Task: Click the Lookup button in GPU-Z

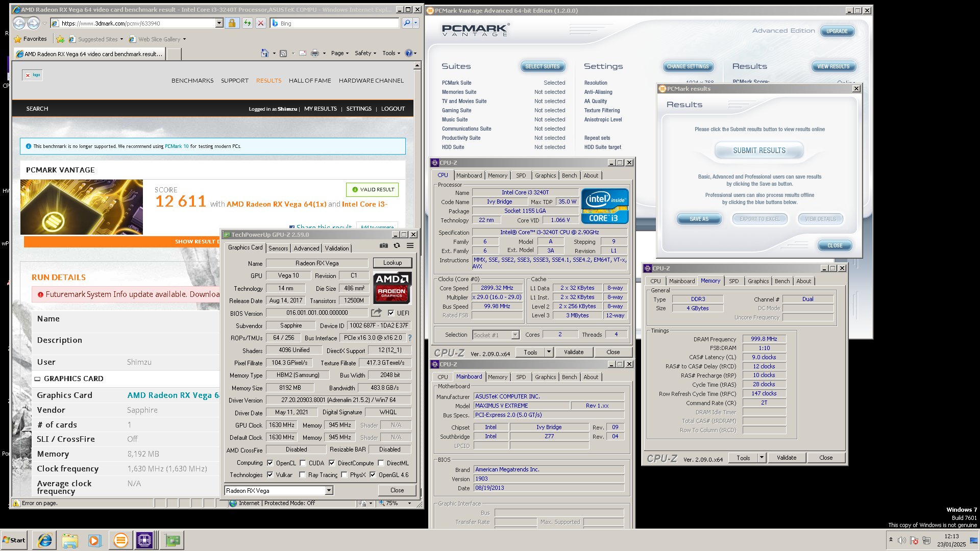Action: [x=393, y=263]
